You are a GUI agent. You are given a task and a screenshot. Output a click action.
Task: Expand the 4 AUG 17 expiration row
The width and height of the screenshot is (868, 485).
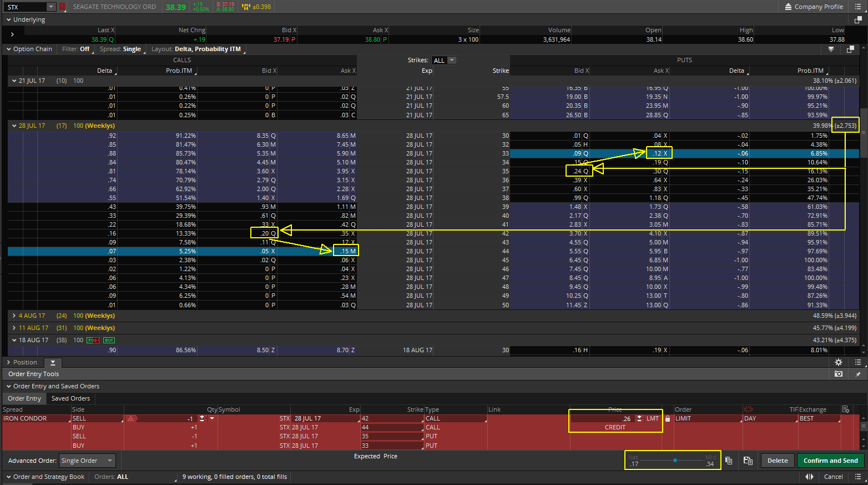(14, 316)
